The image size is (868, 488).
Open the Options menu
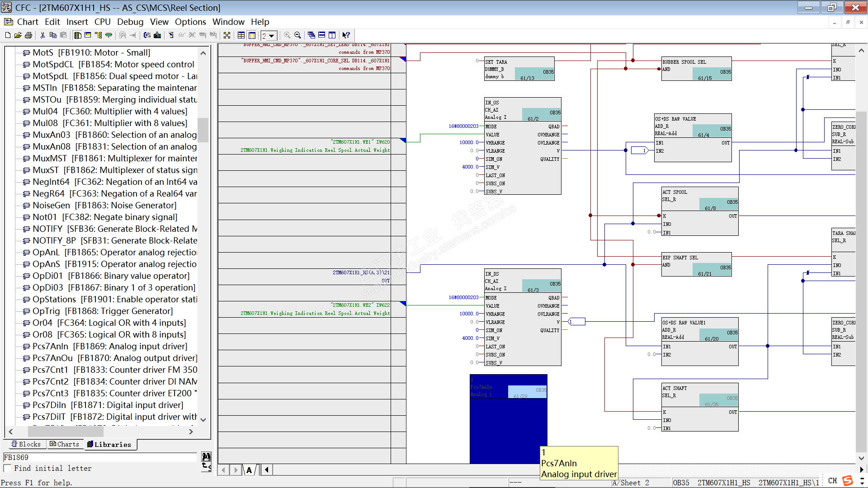[x=190, y=22]
